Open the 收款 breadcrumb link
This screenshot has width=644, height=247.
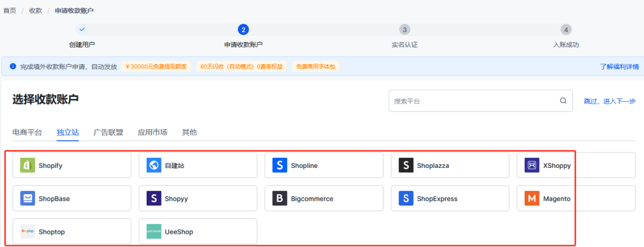(35, 11)
